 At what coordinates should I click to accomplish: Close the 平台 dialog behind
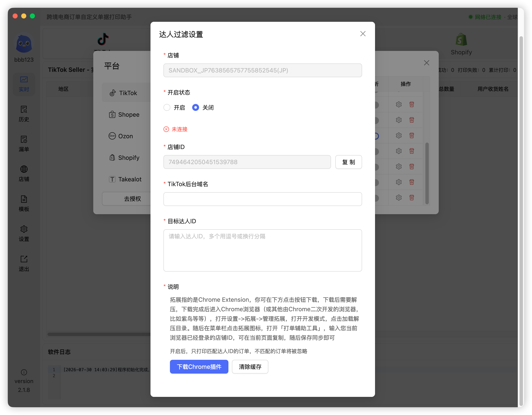click(x=426, y=63)
